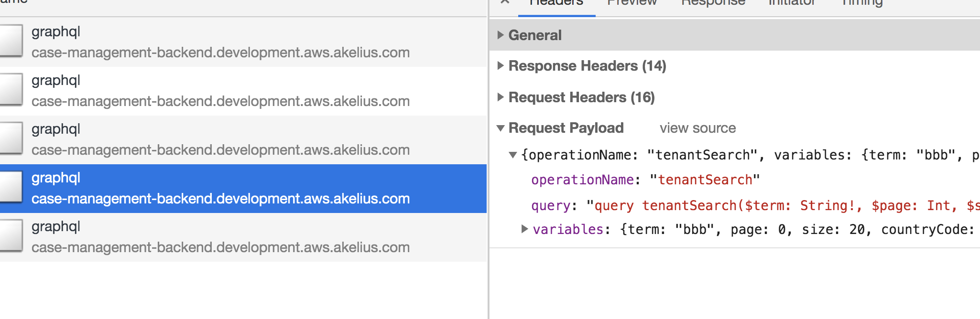Select the Headers tab
Screen dimensions: 980x319
(x=555, y=3)
